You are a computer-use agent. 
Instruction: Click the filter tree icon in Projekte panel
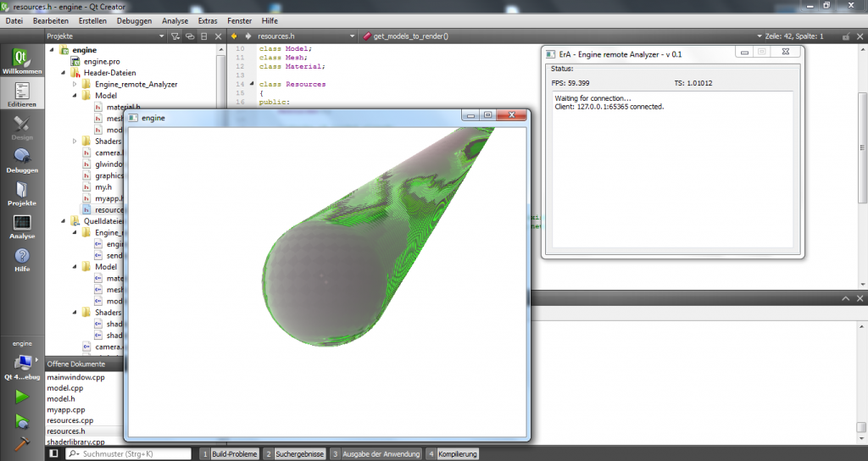click(175, 36)
